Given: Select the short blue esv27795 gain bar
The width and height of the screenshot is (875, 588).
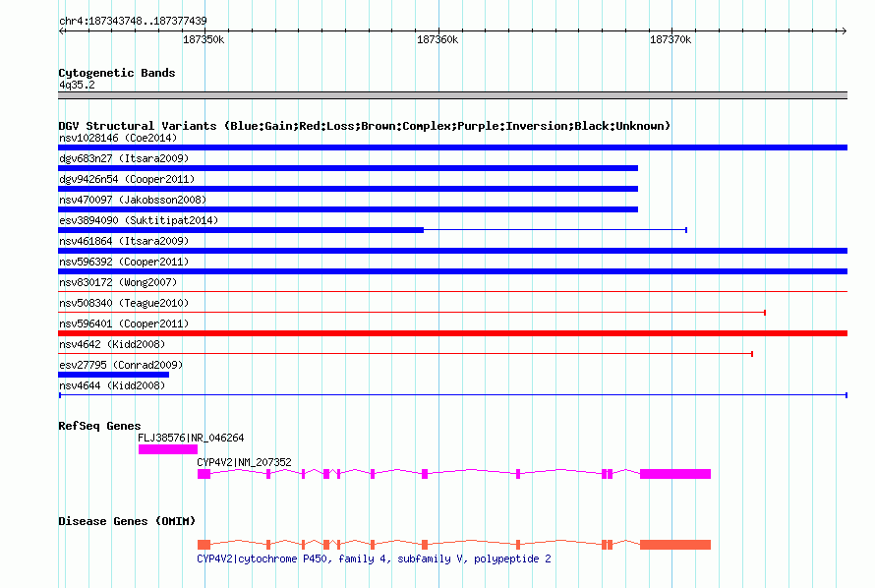Looking at the screenshot, I should (113, 375).
